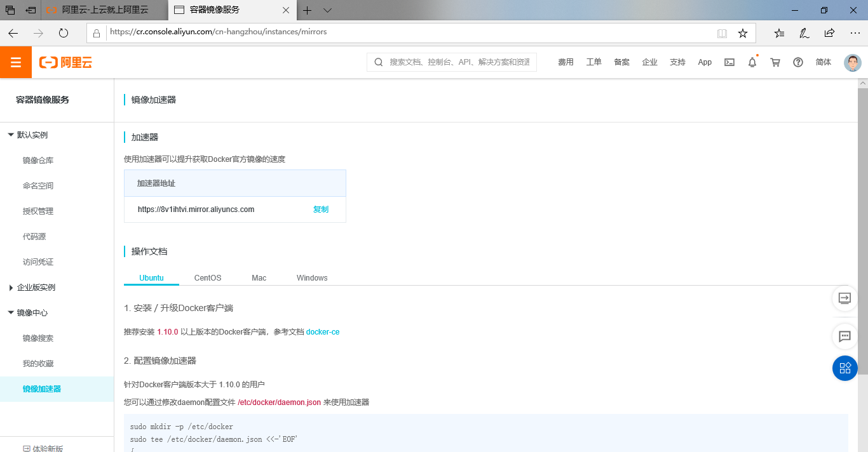This screenshot has height=452, width=868.
Task: Click set tabs aside icon
Action: [31, 10]
